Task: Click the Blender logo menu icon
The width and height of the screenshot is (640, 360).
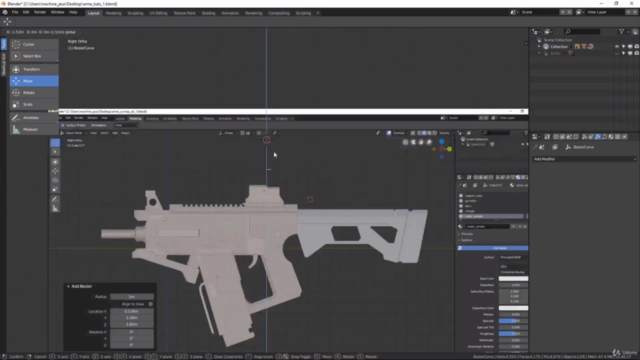Action: click(x=5, y=12)
